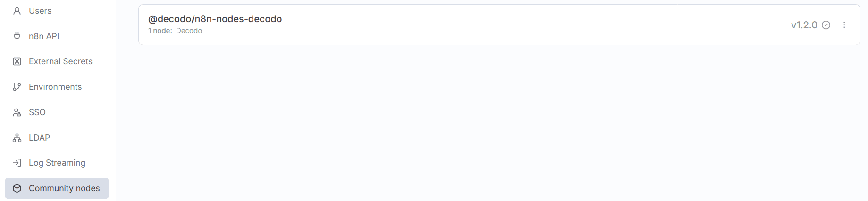Click the Users person icon
Viewport: 868px width, 201px height.
(x=17, y=11)
